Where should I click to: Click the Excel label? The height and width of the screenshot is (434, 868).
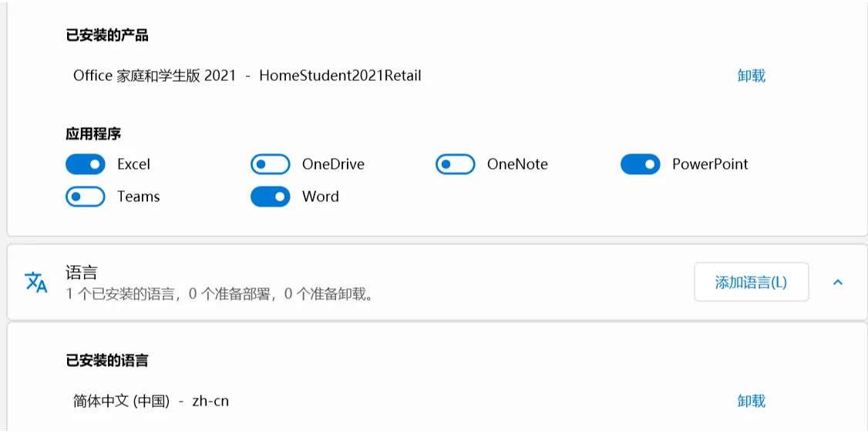click(x=133, y=164)
